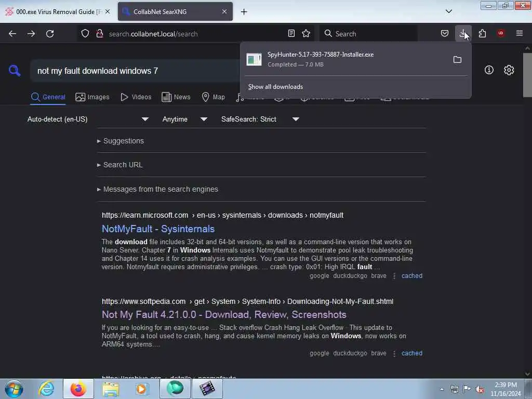Expand Messages from the search engines
Viewport: 532px width, 399px height.
157,189
